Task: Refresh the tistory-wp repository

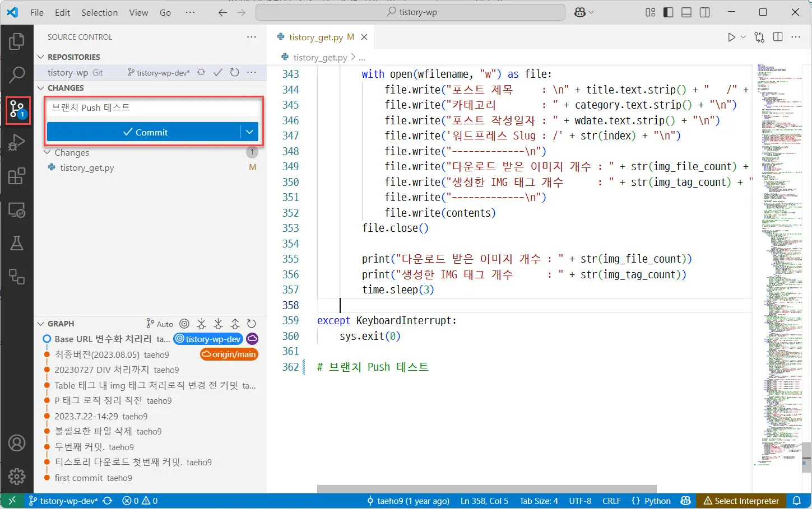Action: (235, 72)
